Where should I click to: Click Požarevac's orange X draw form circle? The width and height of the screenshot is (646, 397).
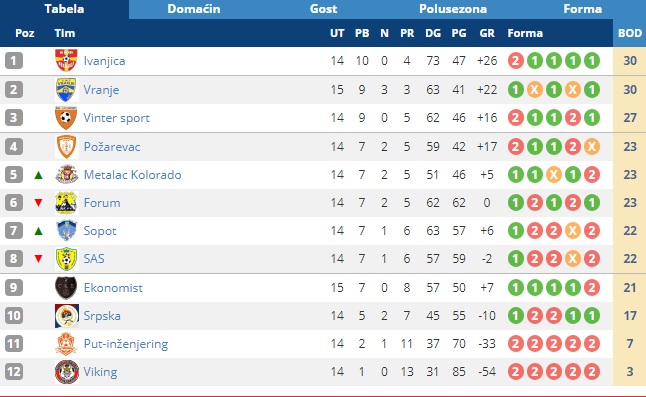(x=592, y=147)
